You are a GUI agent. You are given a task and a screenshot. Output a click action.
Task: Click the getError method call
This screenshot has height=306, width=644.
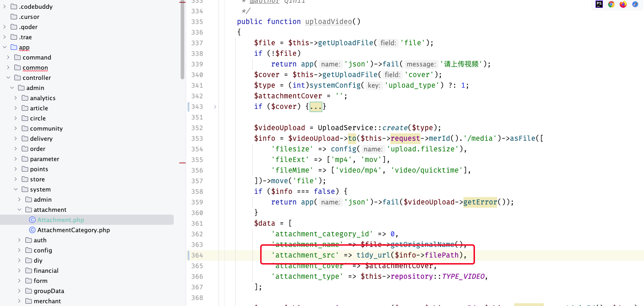click(480, 202)
